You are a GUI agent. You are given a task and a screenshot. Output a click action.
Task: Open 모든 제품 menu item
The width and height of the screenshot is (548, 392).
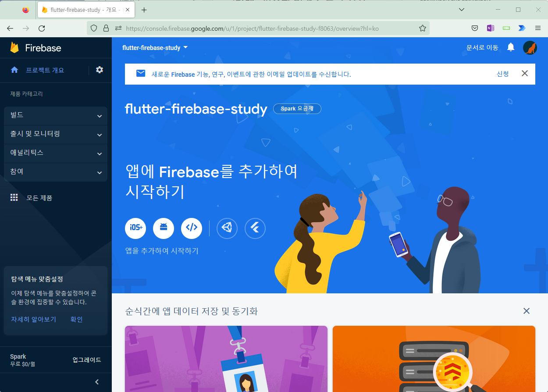click(39, 198)
